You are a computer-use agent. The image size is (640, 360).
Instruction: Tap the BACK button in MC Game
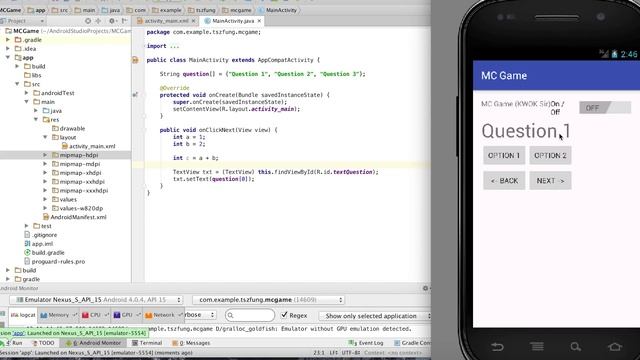pos(504,181)
